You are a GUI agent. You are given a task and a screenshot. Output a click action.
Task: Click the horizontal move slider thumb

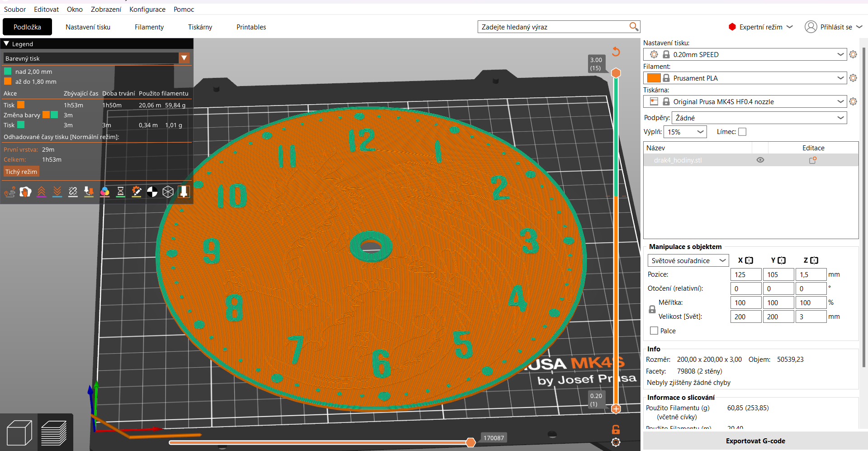pyautogui.click(x=471, y=442)
